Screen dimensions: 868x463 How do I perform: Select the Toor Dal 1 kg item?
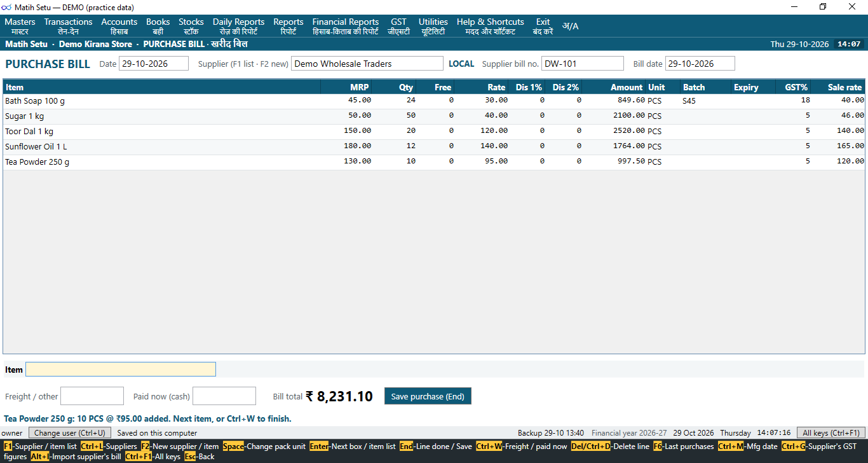tap(434, 132)
